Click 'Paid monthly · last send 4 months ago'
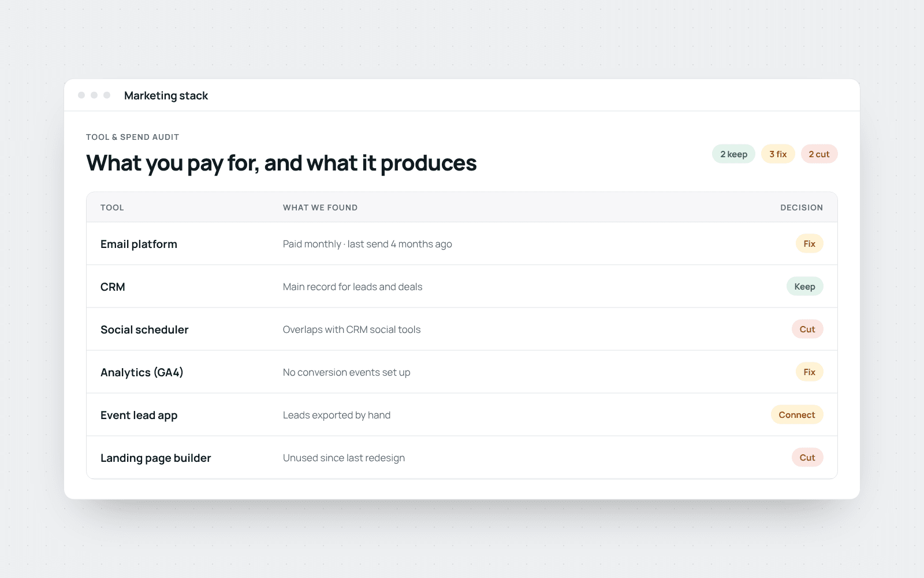924x578 pixels. (x=367, y=244)
